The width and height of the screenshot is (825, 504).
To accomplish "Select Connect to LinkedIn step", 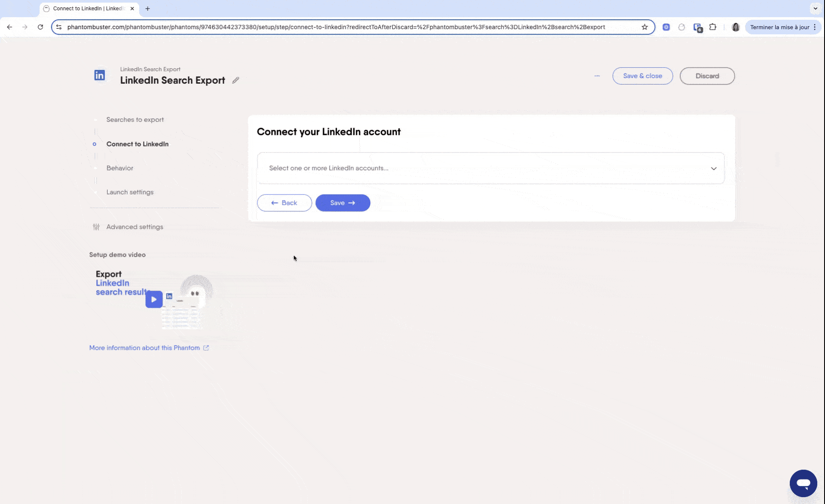I will click(x=137, y=144).
